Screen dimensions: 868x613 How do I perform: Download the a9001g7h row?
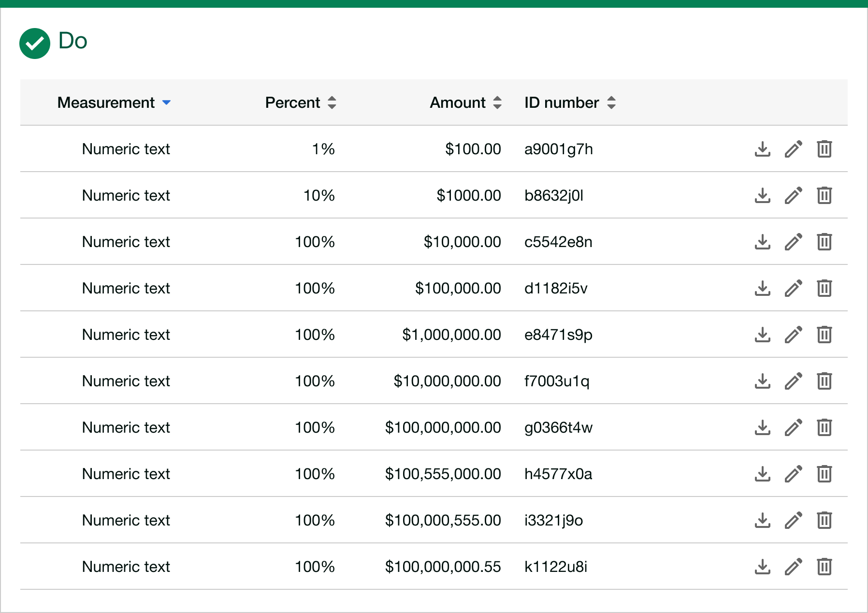click(x=763, y=149)
